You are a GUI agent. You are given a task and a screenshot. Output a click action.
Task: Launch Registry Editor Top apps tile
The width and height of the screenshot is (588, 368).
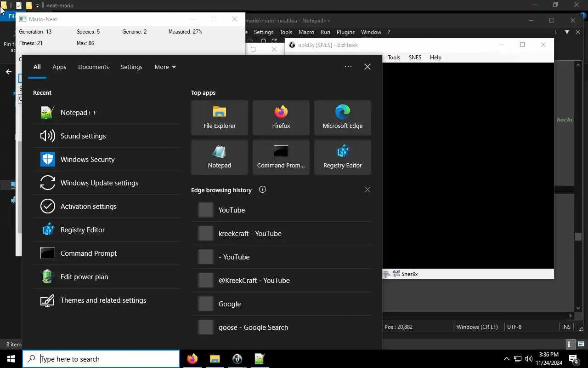click(x=343, y=157)
